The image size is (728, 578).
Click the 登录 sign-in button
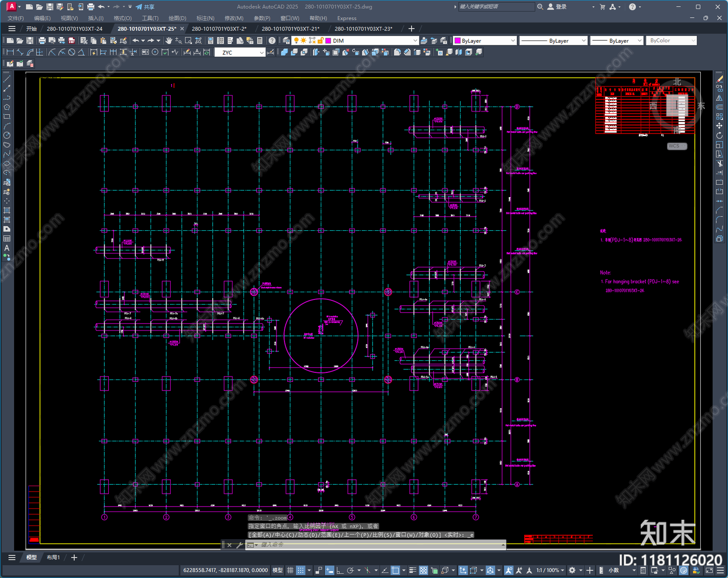pyautogui.click(x=556, y=7)
